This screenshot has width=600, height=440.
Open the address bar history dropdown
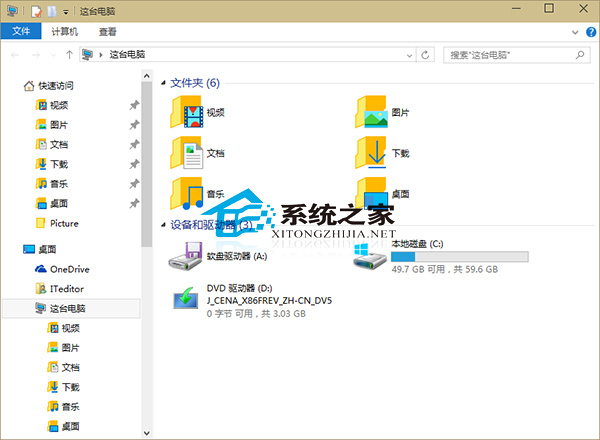(x=409, y=55)
